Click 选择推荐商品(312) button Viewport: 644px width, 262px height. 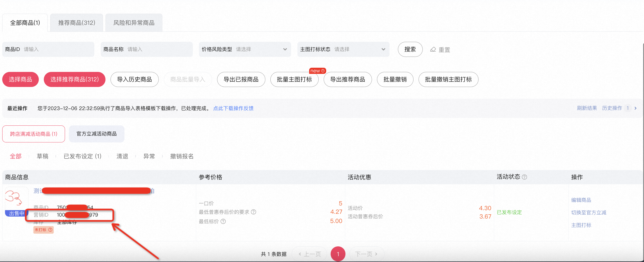point(75,79)
